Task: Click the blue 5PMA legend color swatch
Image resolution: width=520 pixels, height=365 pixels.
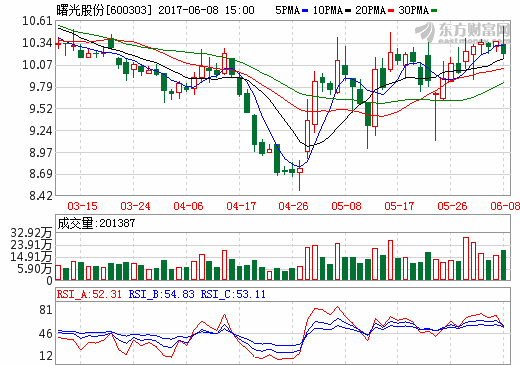Action: click(305, 11)
